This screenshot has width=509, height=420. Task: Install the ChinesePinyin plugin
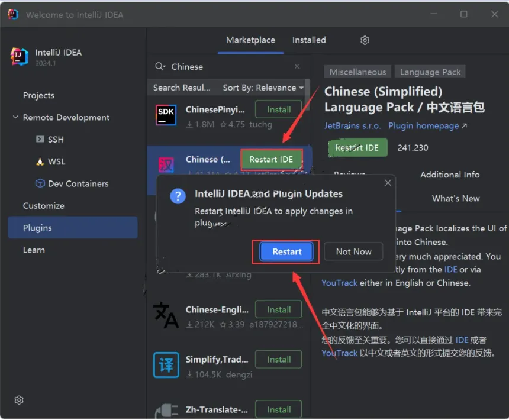[x=279, y=109]
